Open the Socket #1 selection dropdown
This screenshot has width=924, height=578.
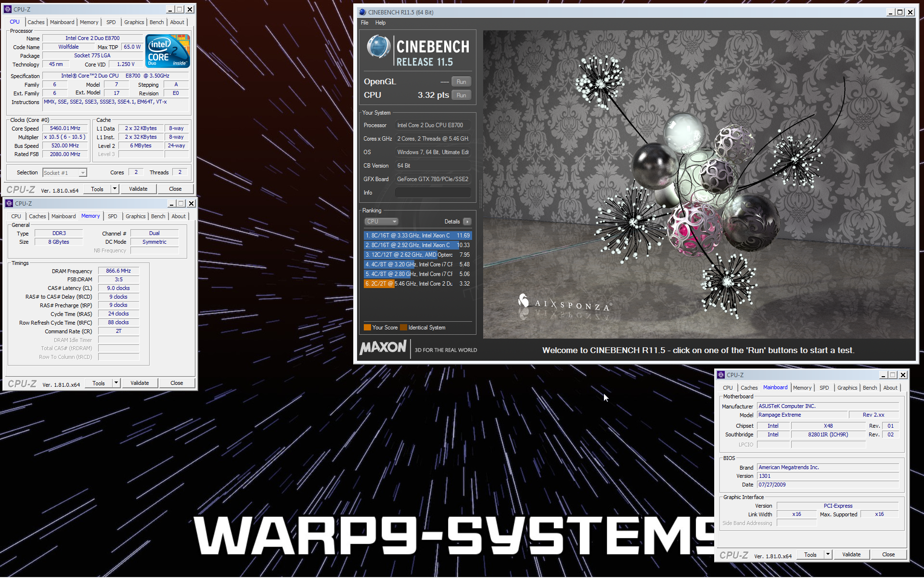pos(65,172)
